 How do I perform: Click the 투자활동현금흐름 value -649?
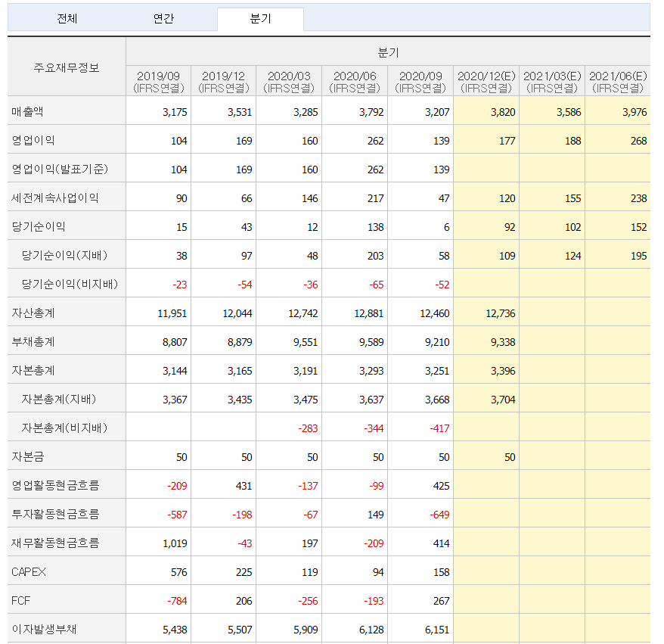439,515
